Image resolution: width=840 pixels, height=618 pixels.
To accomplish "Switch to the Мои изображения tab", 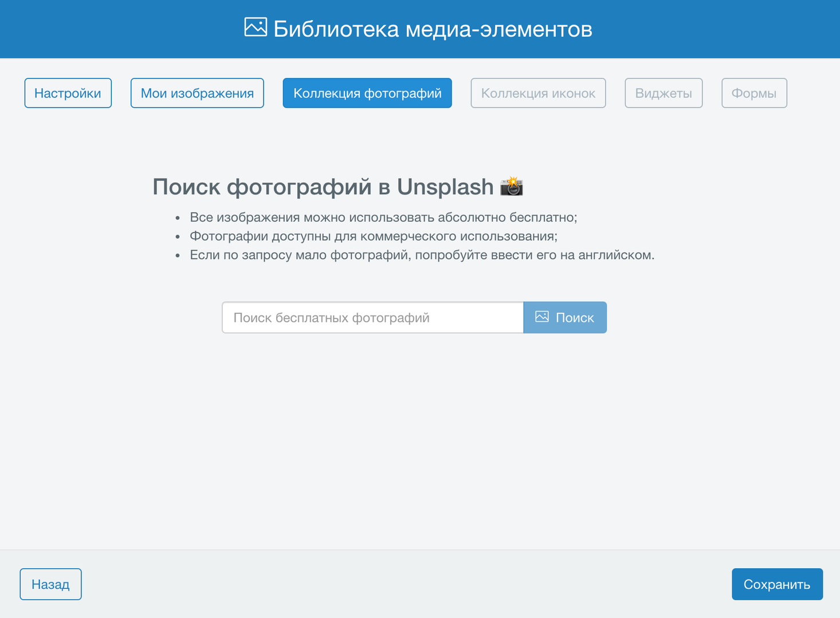I will pos(197,93).
